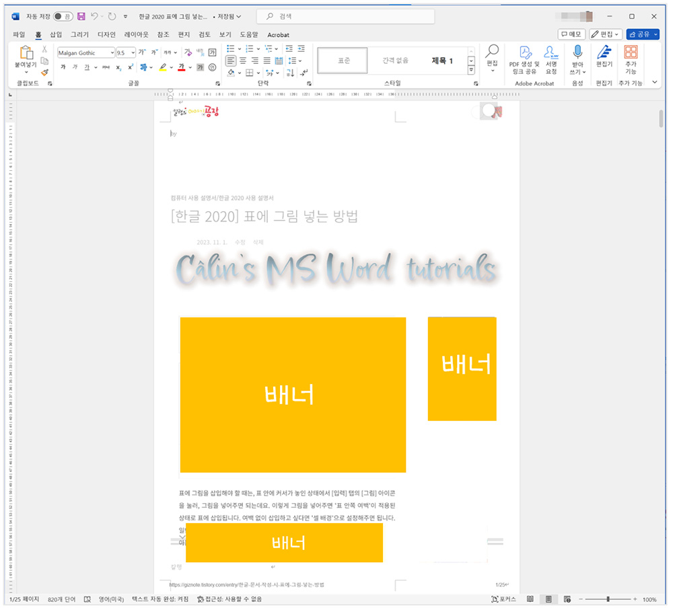Open the 파일 File menu

click(19, 35)
